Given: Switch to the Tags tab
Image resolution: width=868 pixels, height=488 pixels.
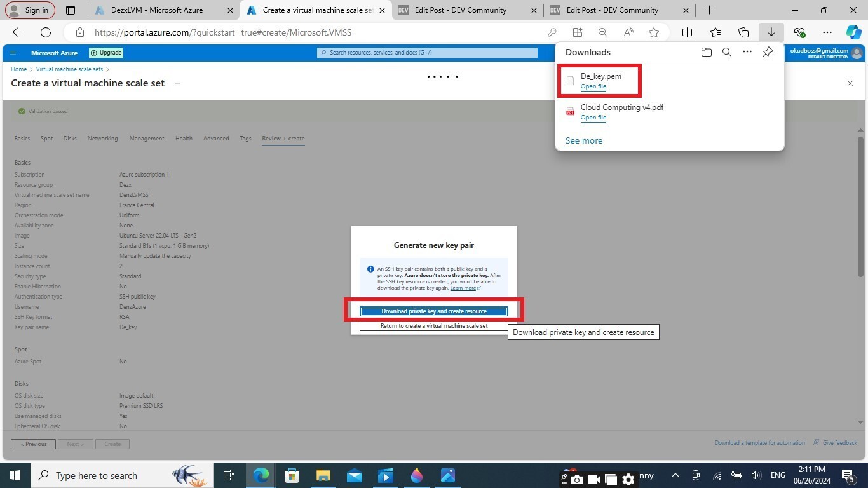Looking at the screenshot, I should click(245, 139).
